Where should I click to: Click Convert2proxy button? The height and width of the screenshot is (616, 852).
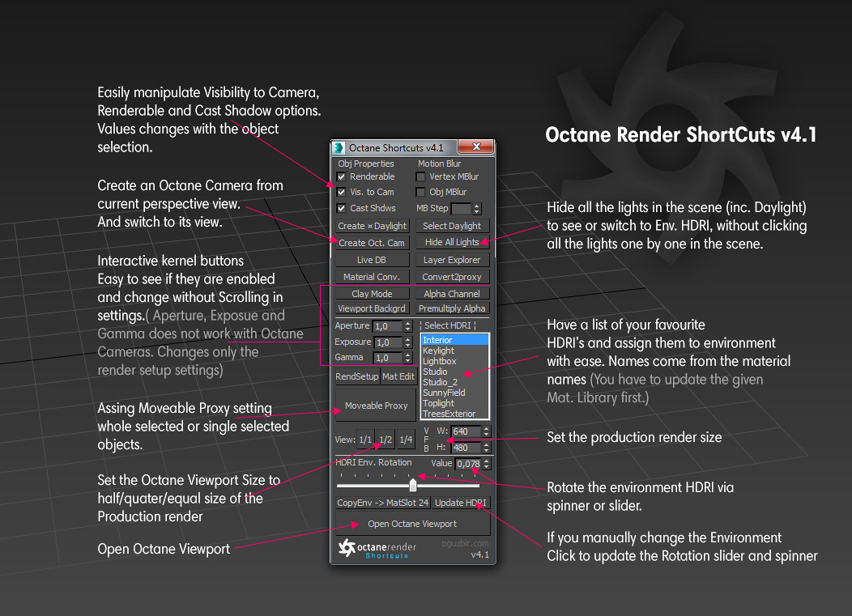coord(452,277)
